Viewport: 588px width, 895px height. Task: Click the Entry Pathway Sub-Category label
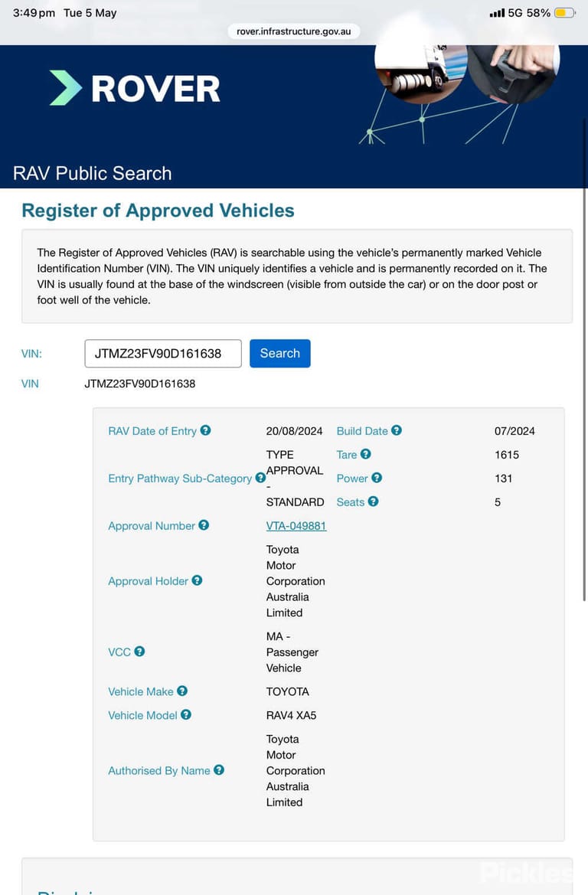180,479
